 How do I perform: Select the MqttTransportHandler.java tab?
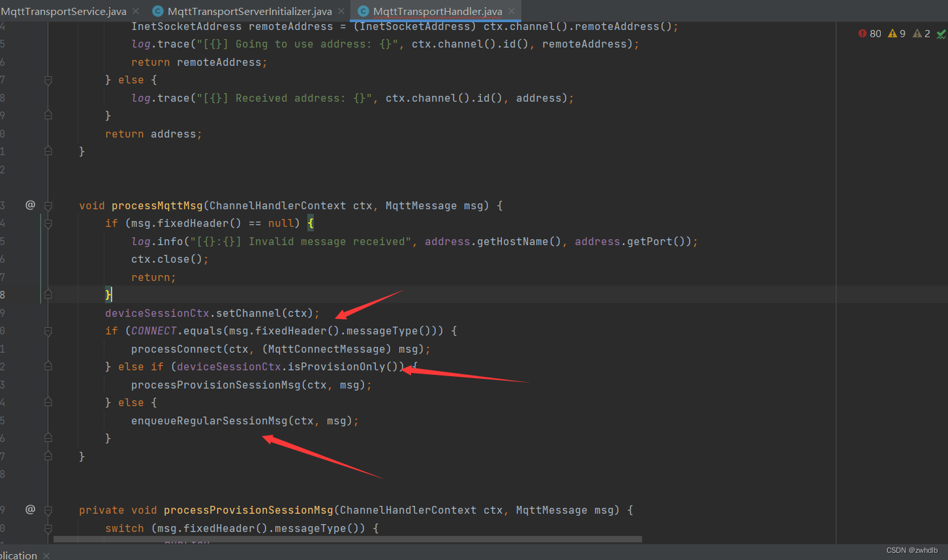(x=437, y=11)
